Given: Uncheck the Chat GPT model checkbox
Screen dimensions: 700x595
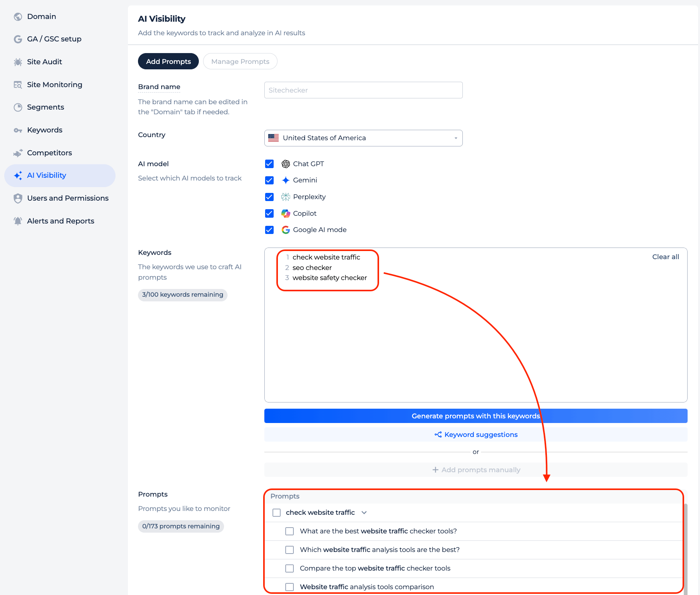Looking at the screenshot, I should 269,164.
